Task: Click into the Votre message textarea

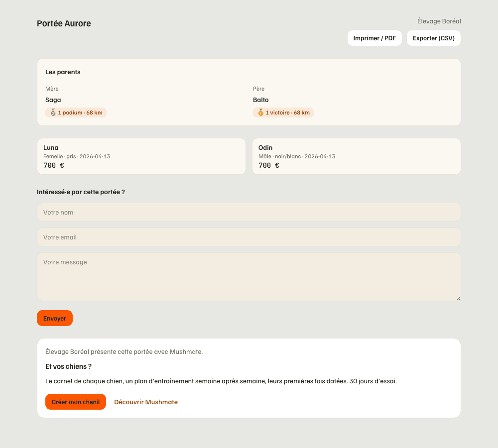Action: 249,277
